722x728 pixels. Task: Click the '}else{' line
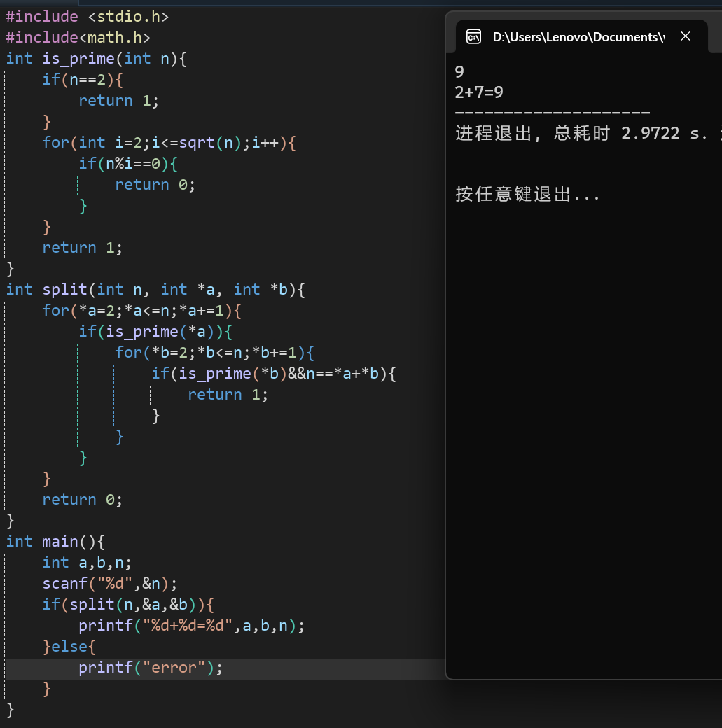tap(69, 646)
